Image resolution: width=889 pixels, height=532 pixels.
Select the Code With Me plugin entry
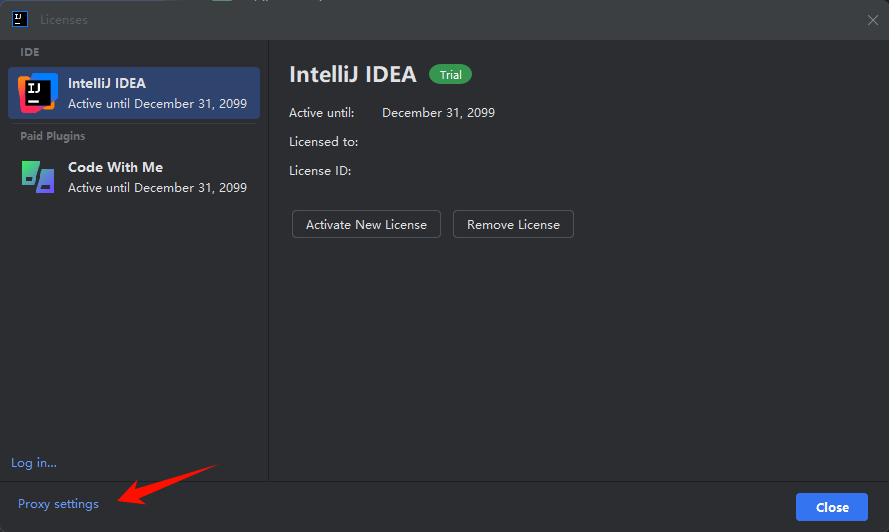[x=134, y=177]
